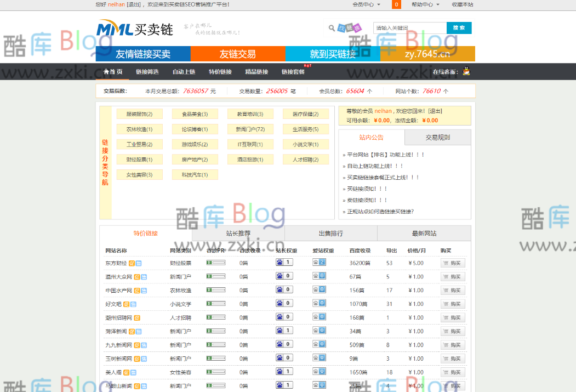Click the 售 badge beside 温州大众网
576x392 pixels.
[144, 276]
